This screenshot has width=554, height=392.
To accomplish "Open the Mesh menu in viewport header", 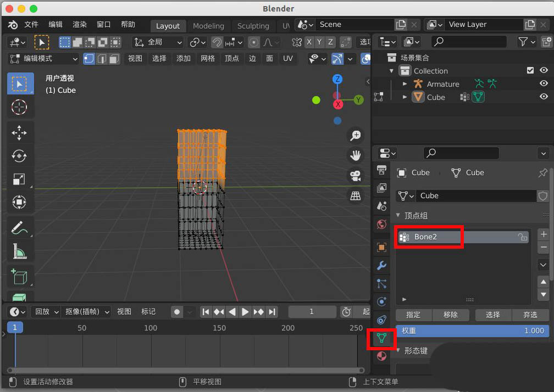I will point(208,59).
